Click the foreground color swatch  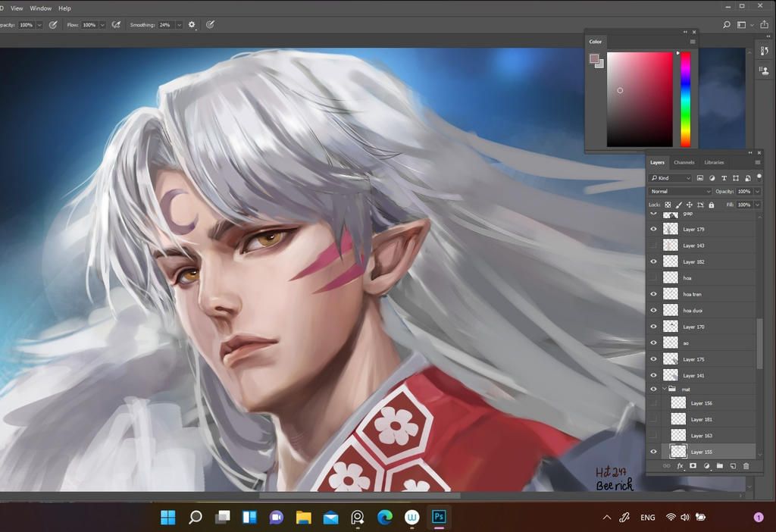594,59
